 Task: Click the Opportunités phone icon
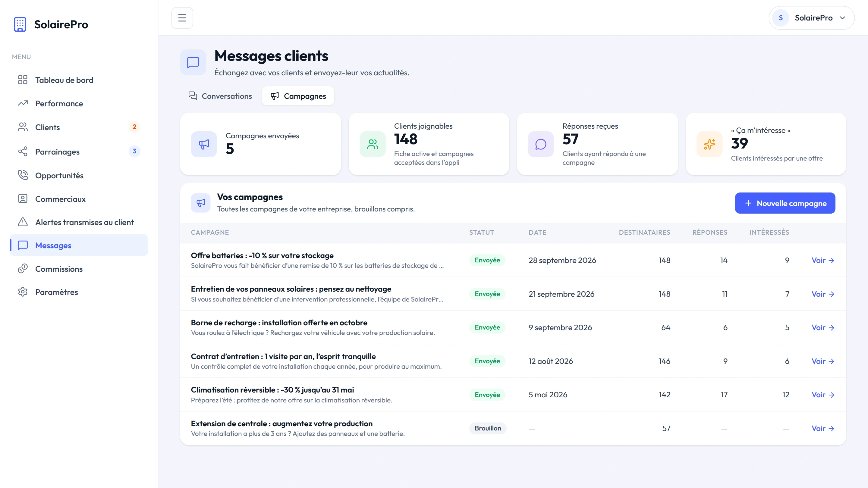click(23, 175)
